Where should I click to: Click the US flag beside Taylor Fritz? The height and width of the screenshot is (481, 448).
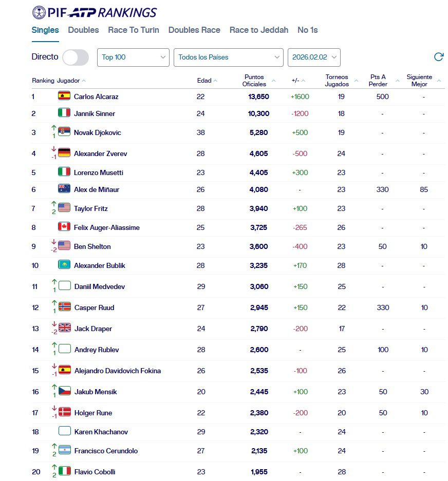click(x=64, y=208)
